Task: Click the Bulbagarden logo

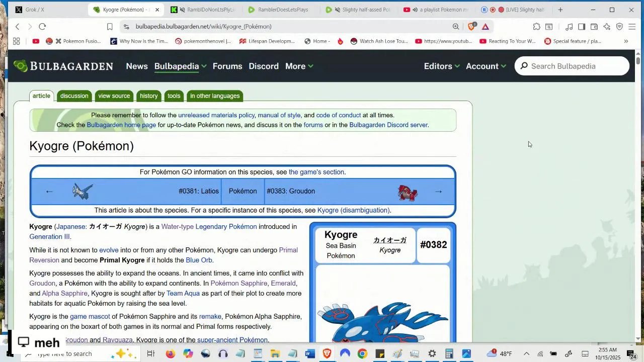Action: click(63, 66)
